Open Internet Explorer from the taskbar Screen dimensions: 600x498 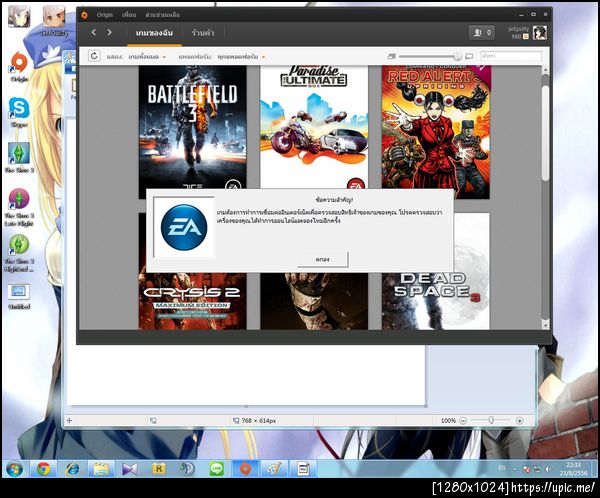tap(73, 469)
